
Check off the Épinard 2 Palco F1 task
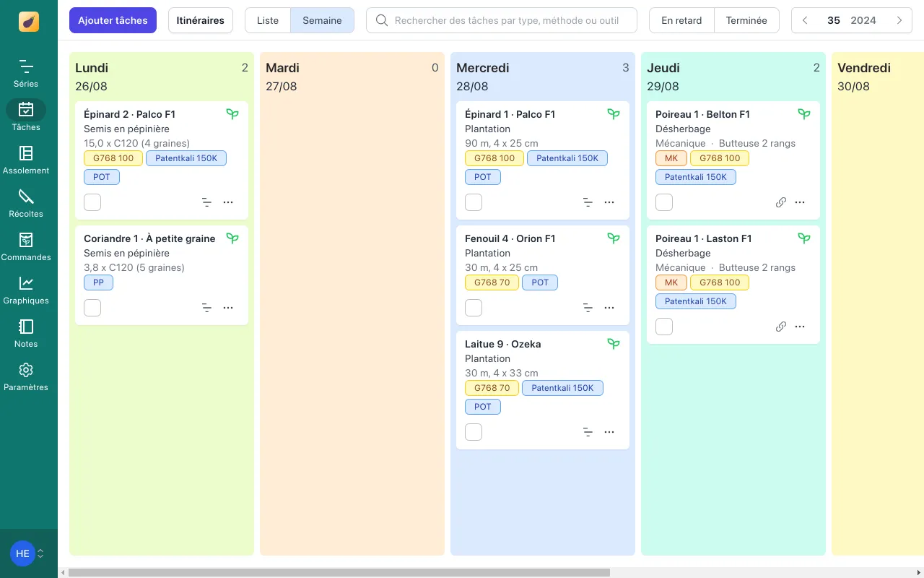pos(92,202)
